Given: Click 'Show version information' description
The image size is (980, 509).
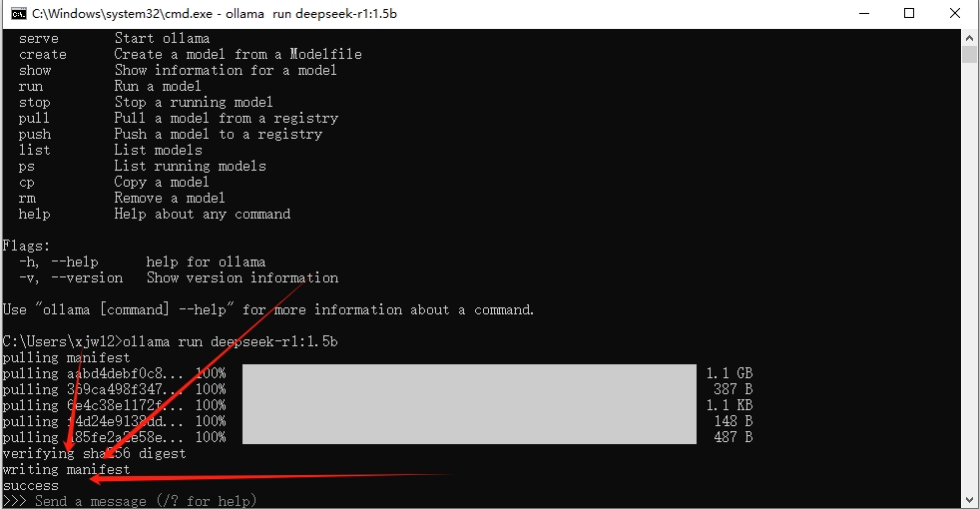Looking at the screenshot, I should [x=243, y=277].
